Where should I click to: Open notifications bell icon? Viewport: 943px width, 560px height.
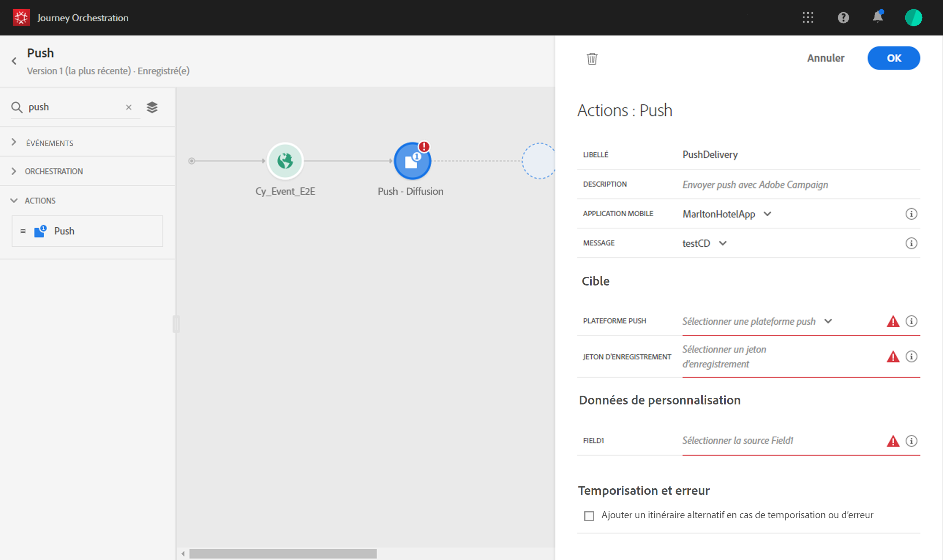click(878, 17)
